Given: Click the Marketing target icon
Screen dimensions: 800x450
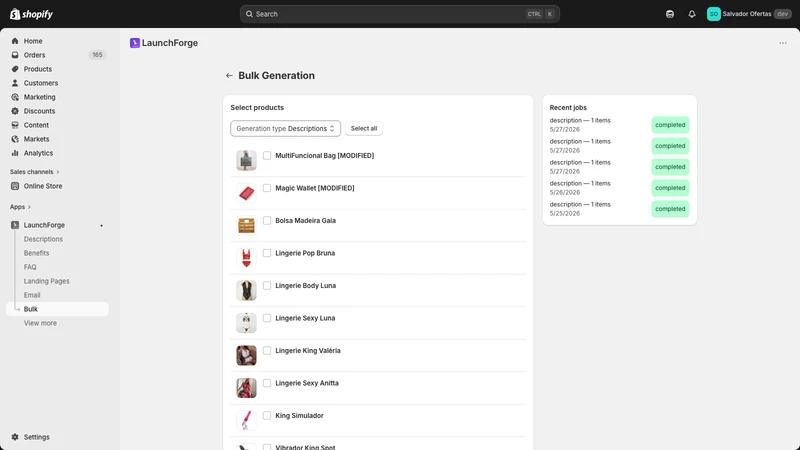Looking at the screenshot, I should (15, 97).
